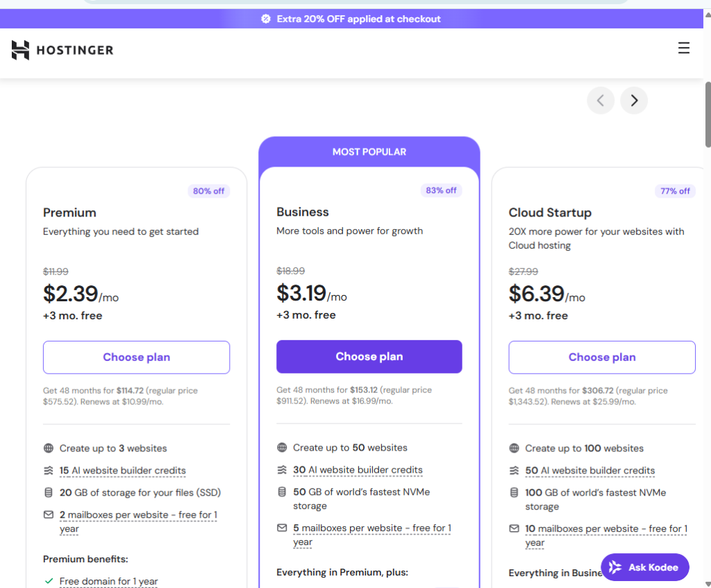
Task: Click AI builder icon beside 50 credits
Action: pyautogui.click(x=514, y=471)
